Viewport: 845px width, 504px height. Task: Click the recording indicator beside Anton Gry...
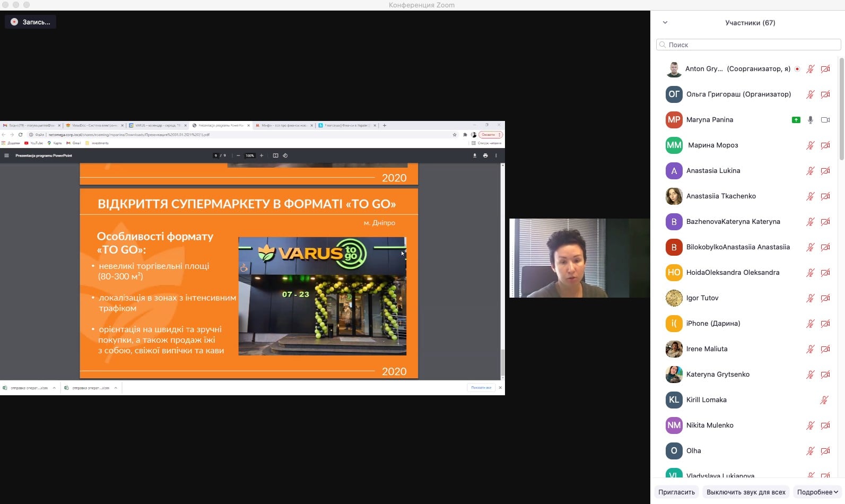pos(797,69)
